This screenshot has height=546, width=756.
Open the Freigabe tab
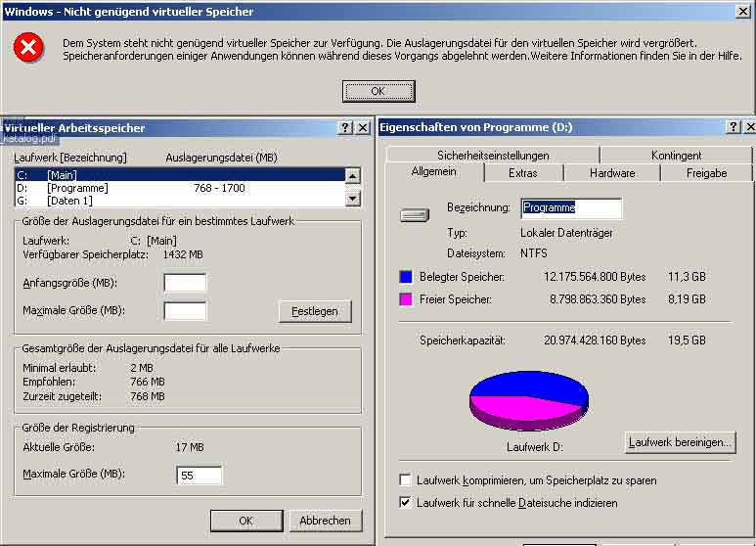coord(706,172)
